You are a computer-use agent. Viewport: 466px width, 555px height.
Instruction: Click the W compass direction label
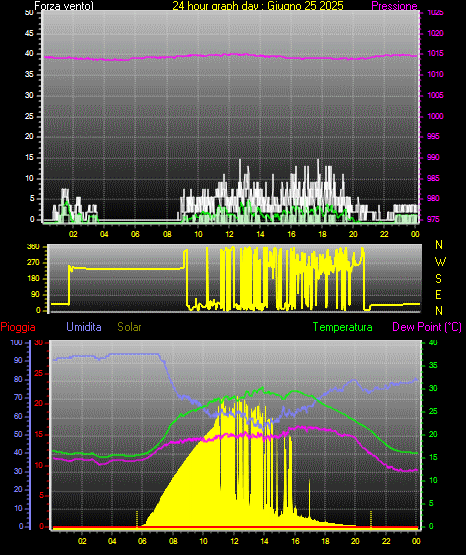click(x=440, y=262)
